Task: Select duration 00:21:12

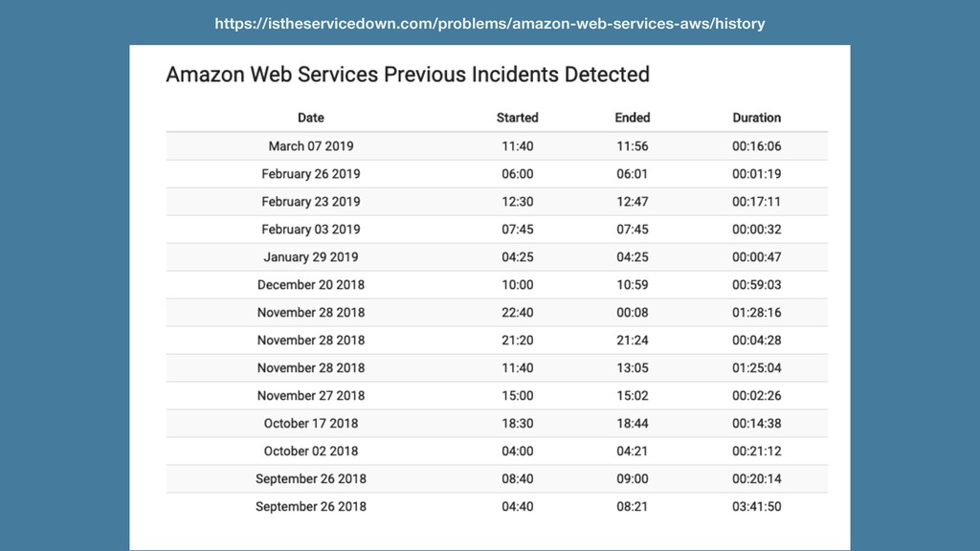Action: click(x=757, y=452)
